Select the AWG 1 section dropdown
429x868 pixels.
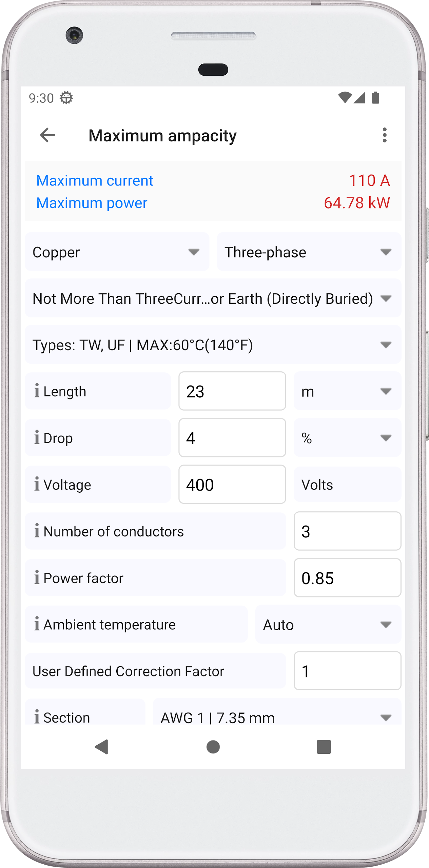[277, 712]
